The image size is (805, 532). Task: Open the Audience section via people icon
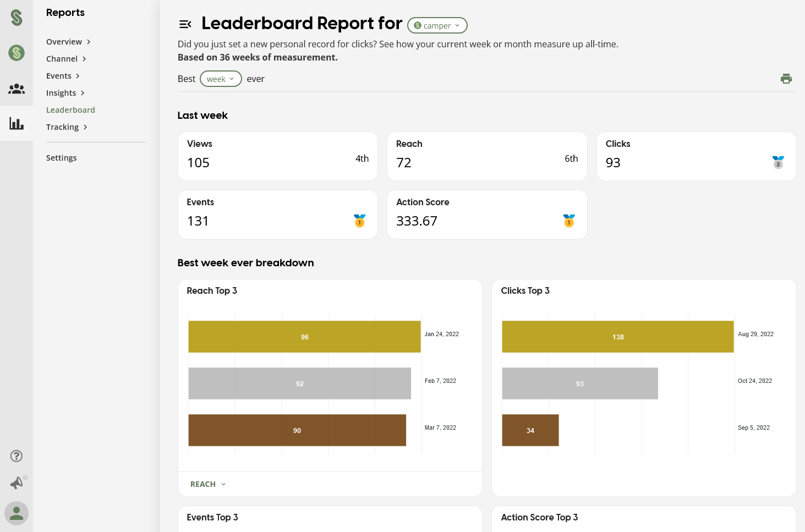17,89
